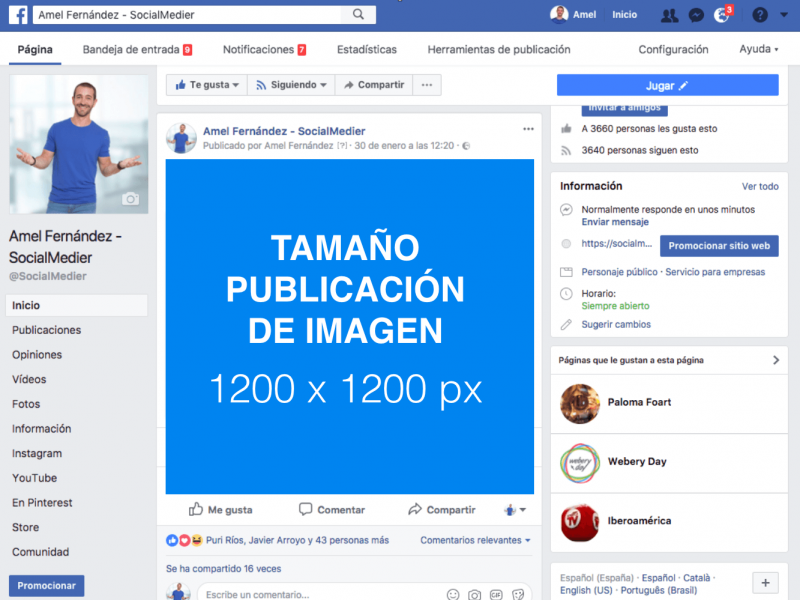Attach a photo via camera icon
The width and height of the screenshot is (800, 600).
pos(474,594)
